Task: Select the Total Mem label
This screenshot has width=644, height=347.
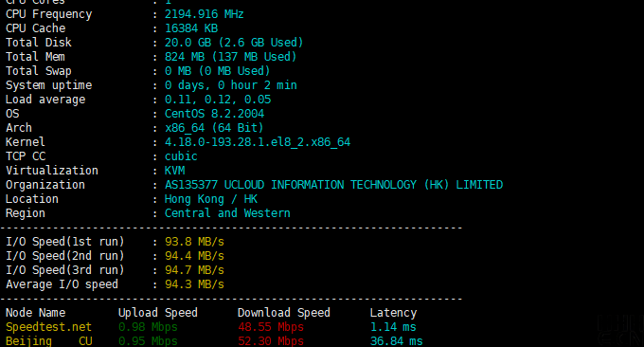Action: 35,57
